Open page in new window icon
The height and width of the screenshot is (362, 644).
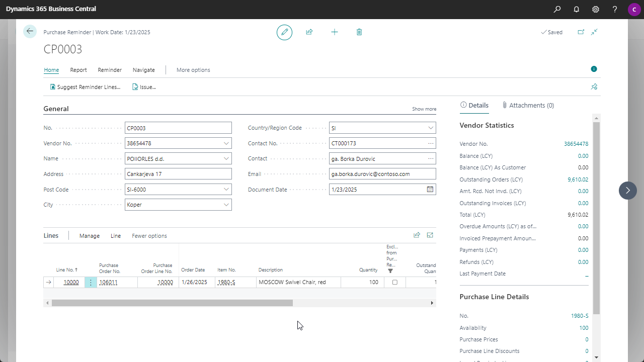pos(581,32)
